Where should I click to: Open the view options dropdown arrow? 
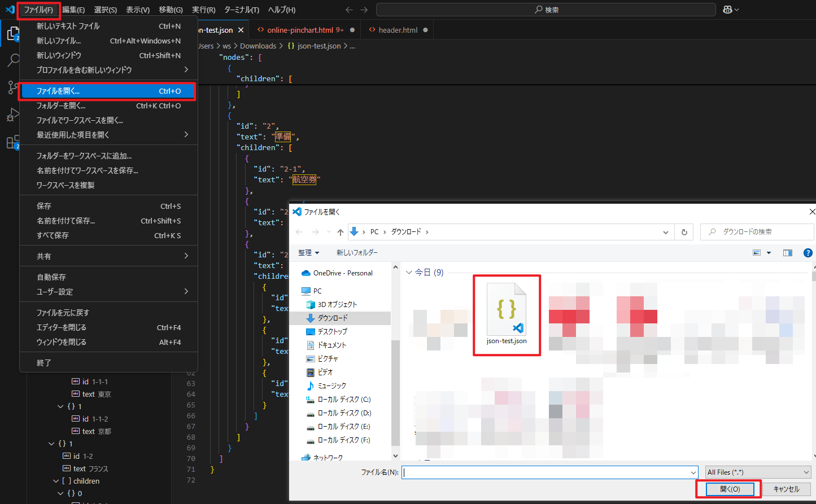[769, 253]
